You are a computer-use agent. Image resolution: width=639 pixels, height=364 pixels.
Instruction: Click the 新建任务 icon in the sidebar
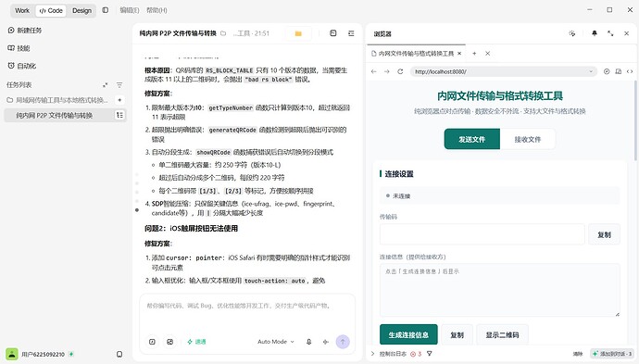11,31
